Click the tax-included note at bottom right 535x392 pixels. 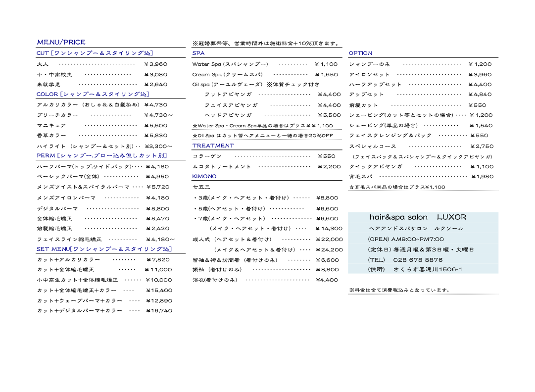[x=400, y=290]
